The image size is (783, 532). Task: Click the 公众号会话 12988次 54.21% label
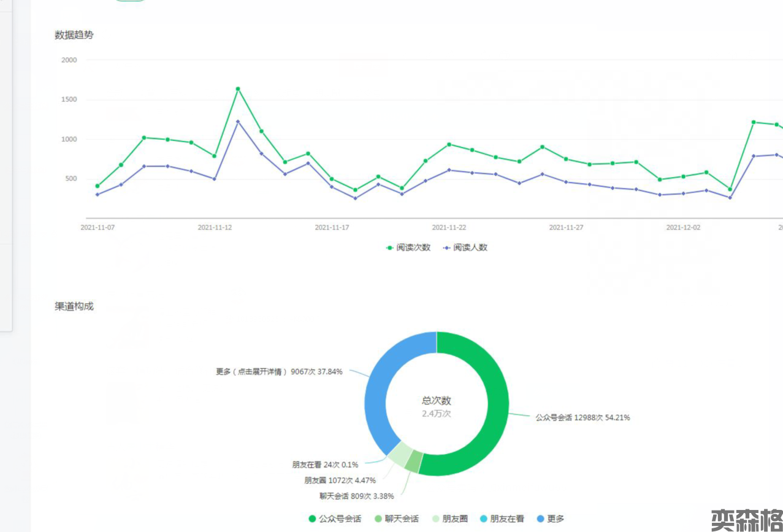click(582, 417)
